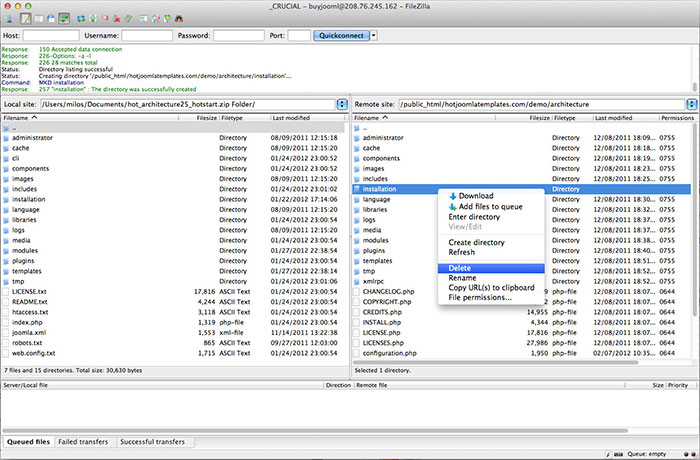Open the Local site path dropdown
The width and height of the screenshot is (700, 460).
pyautogui.click(x=342, y=104)
